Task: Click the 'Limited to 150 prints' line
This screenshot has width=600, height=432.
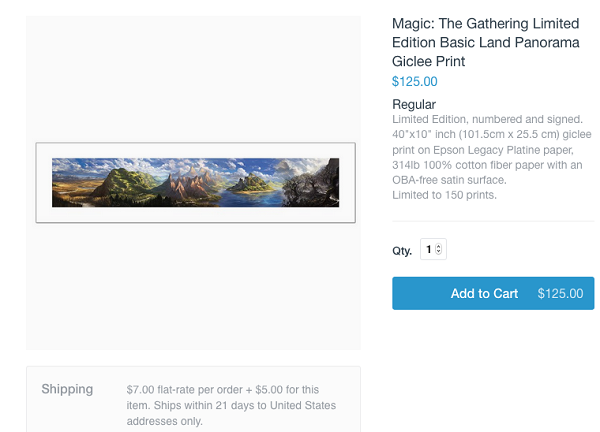Action: point(444,194)
